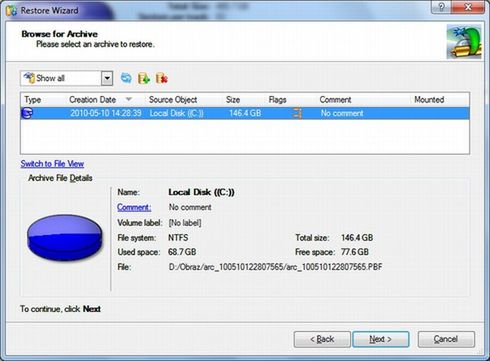Click the 146.4 GB size cell
490x361 pixels.
[245, 113]
